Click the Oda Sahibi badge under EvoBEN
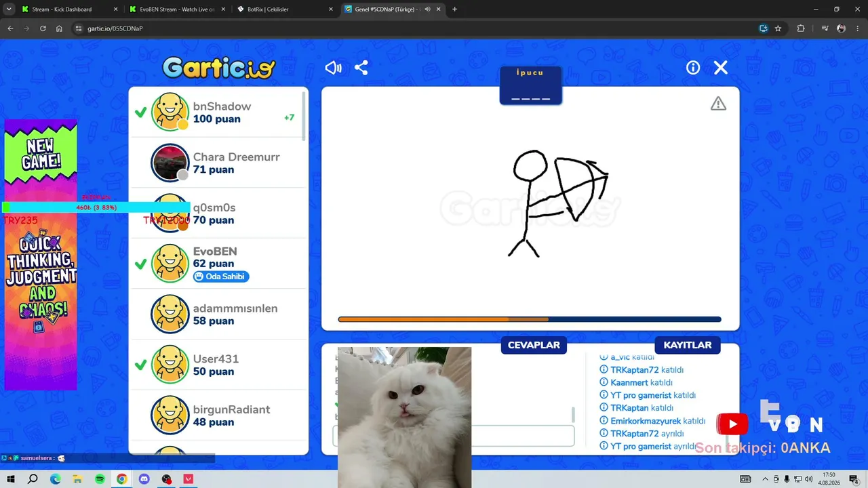This screenshot has width=868, height=488. coord(221,277)
